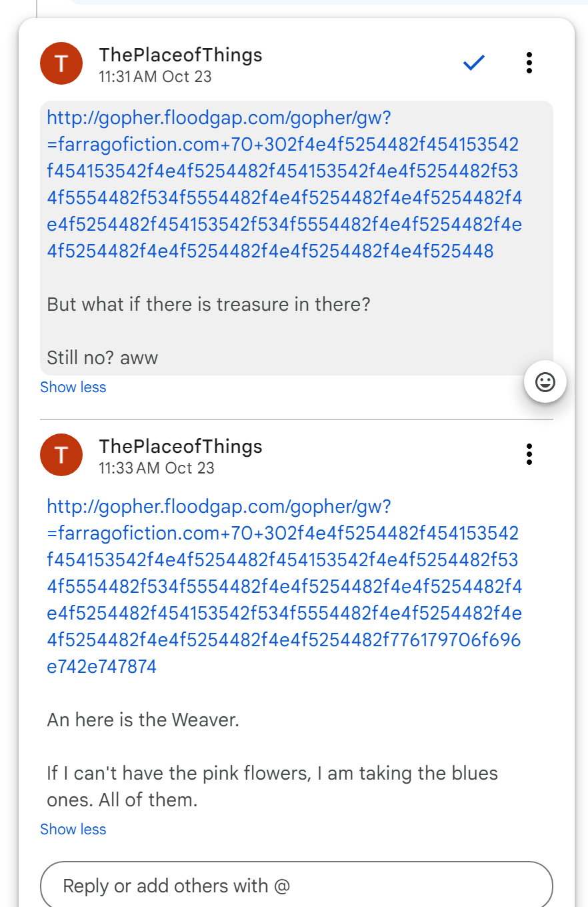
Task: Resolve the comment thread with the checkmark
Action: [473, 63]
